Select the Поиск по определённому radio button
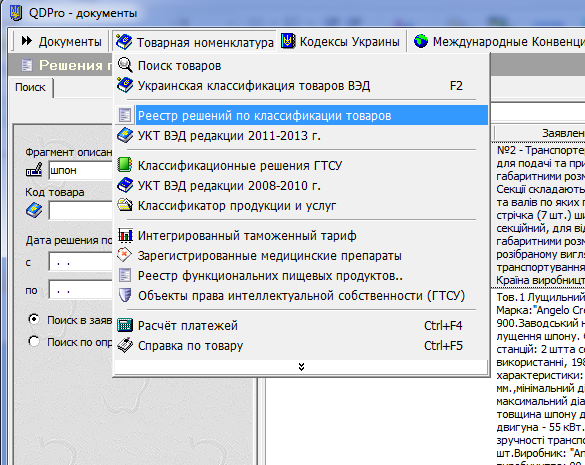The image size is (585, 465). [x=34, y=341]
